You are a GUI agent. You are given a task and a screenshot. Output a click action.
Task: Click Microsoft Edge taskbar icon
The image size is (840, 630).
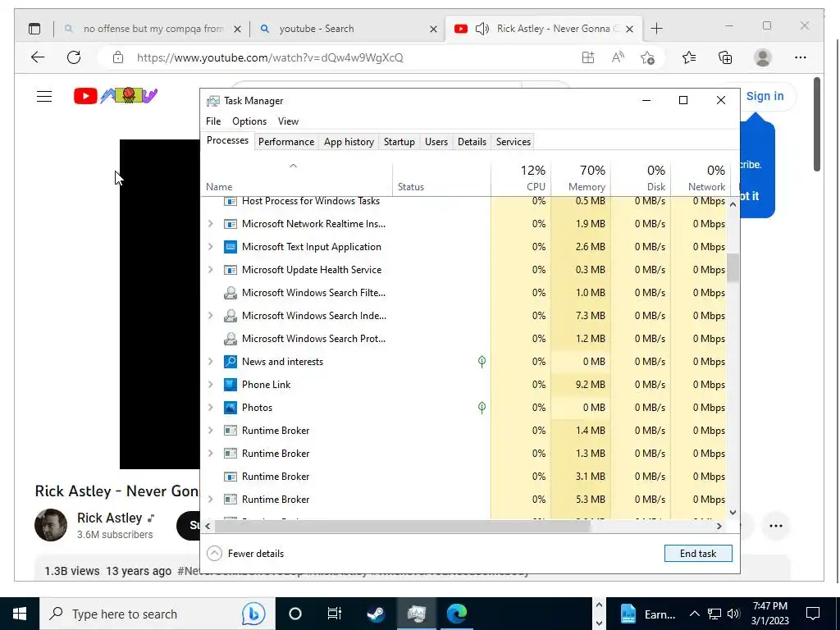(x=457, y=614)
